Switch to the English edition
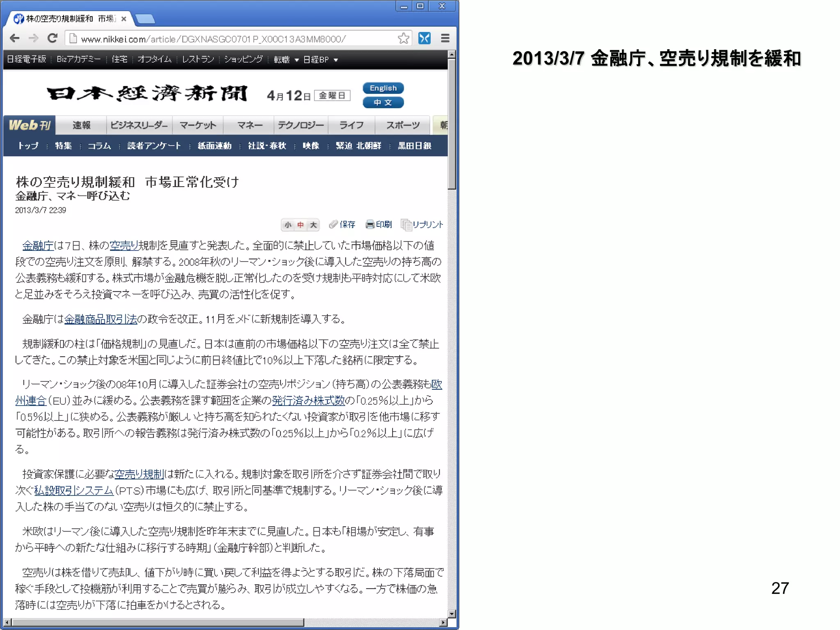The height and width of the screenshot is (630, 840). [383, 88]
